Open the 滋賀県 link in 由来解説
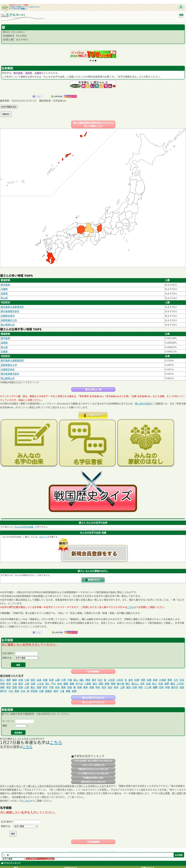 coord(28,73)
